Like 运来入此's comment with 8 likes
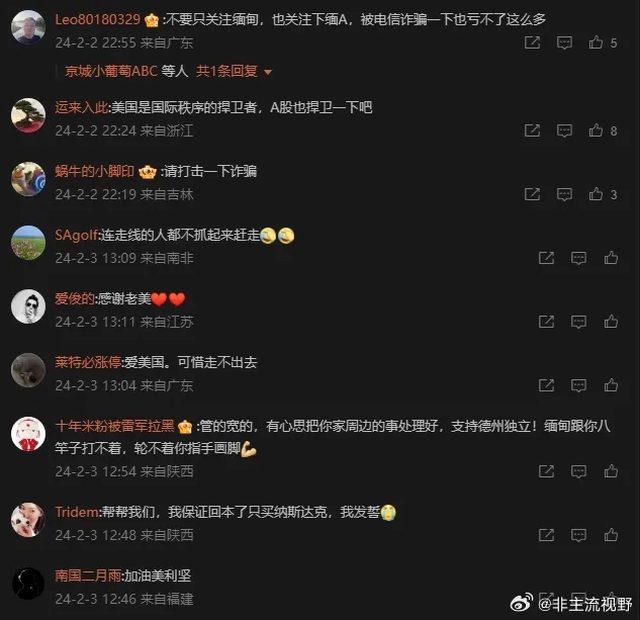640x620 pixels. pos(596,131)
